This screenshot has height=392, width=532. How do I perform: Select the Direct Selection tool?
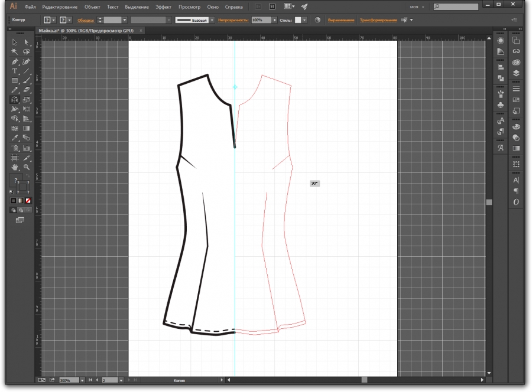[x=27, y=43]
